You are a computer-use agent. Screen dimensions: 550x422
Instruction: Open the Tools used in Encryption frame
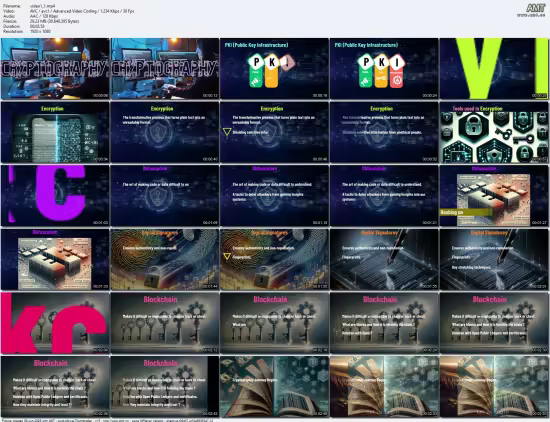494,132
